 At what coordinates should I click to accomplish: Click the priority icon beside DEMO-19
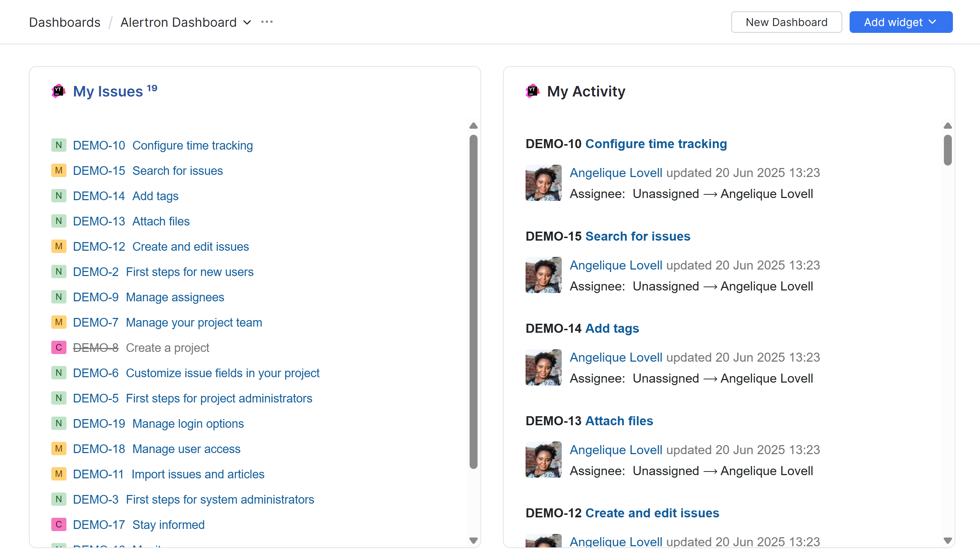[x=59, y=423]
